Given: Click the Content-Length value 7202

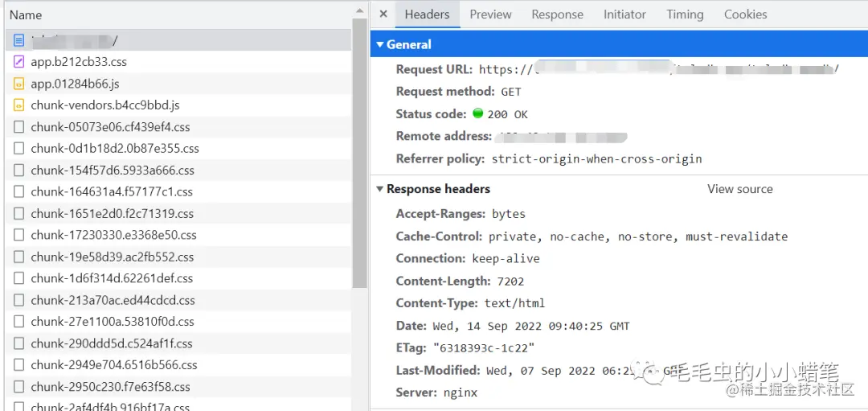Looking at the screenshot, I should pos(510,282).
